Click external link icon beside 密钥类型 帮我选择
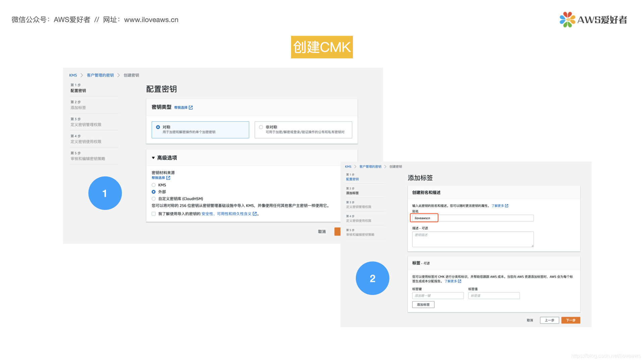The width and height of the screenshot is (644, 362). pos(191,108)
